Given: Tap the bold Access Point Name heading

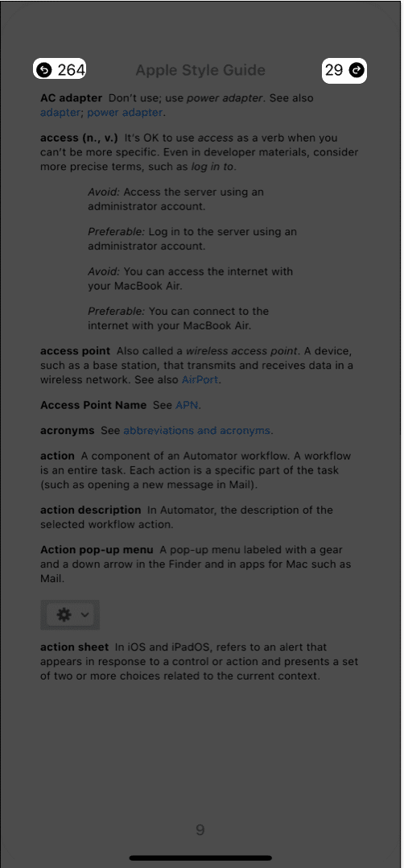Looking at the screenshot, I should click(x=93, y=405).
